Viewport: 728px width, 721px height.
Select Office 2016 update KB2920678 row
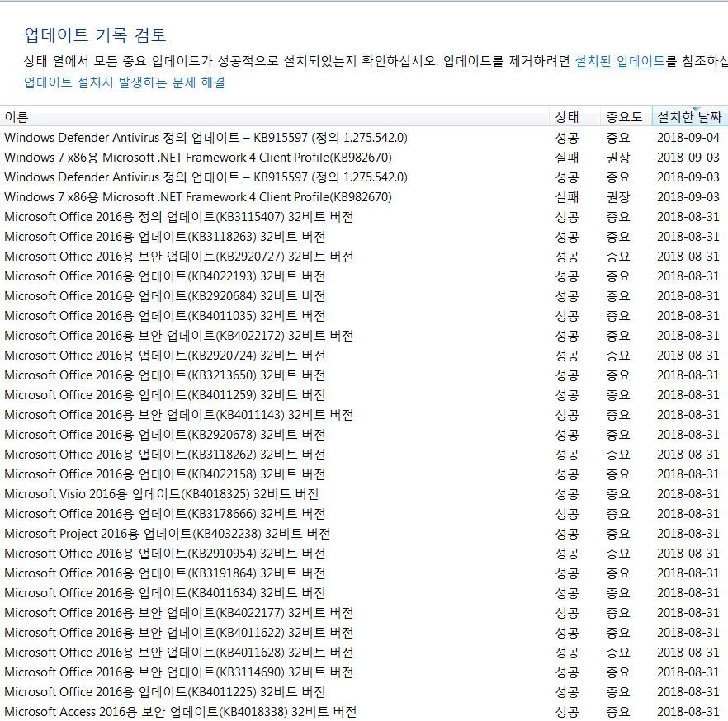click(x=364, y=435)
